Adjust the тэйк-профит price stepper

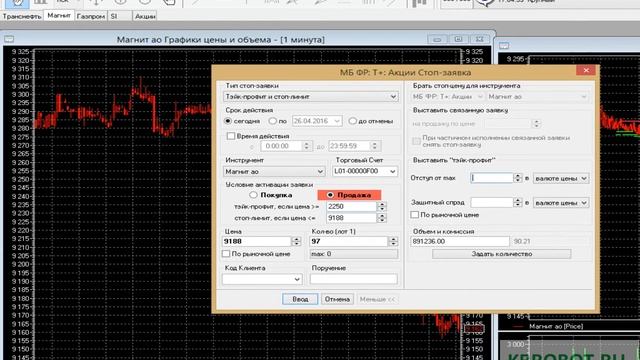point(381,207)
